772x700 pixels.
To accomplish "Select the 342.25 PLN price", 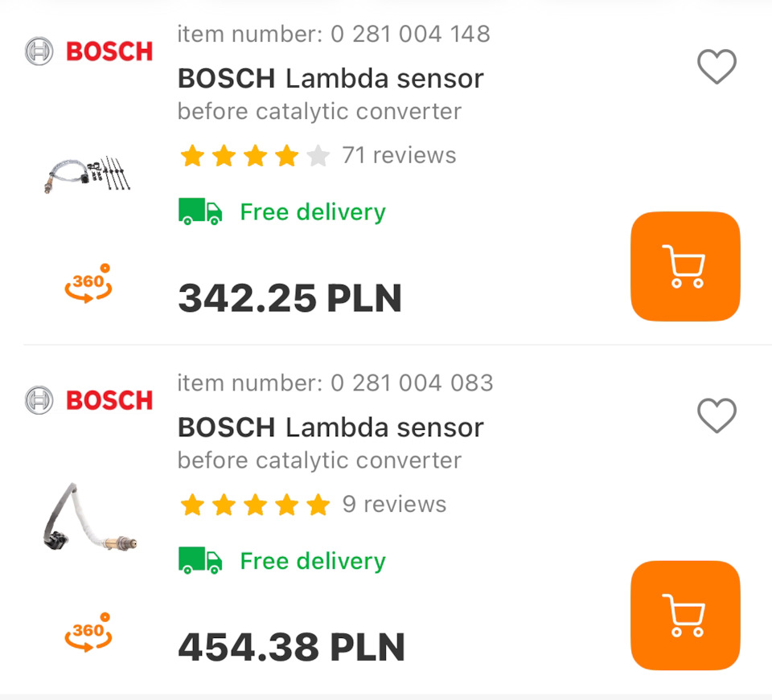I will (289, 298).
